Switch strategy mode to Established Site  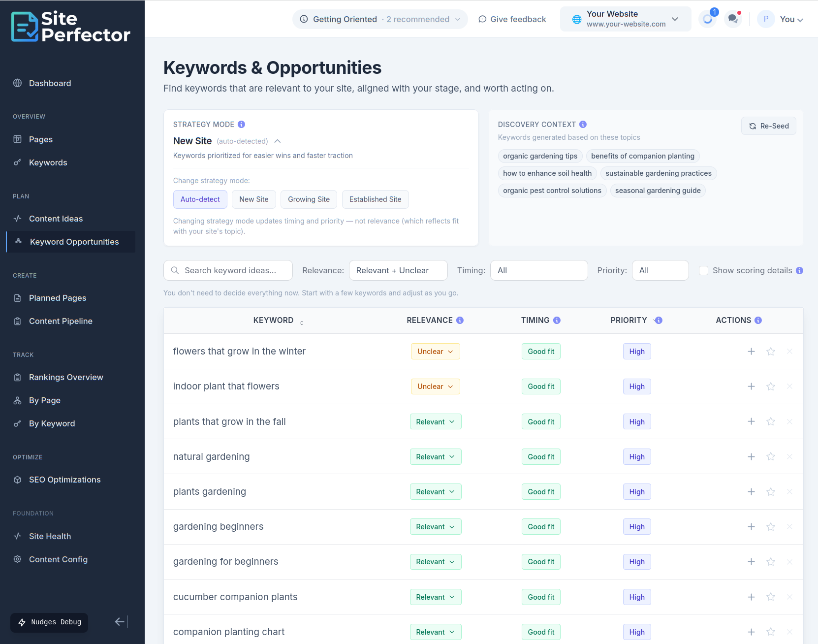click(375, 199)
